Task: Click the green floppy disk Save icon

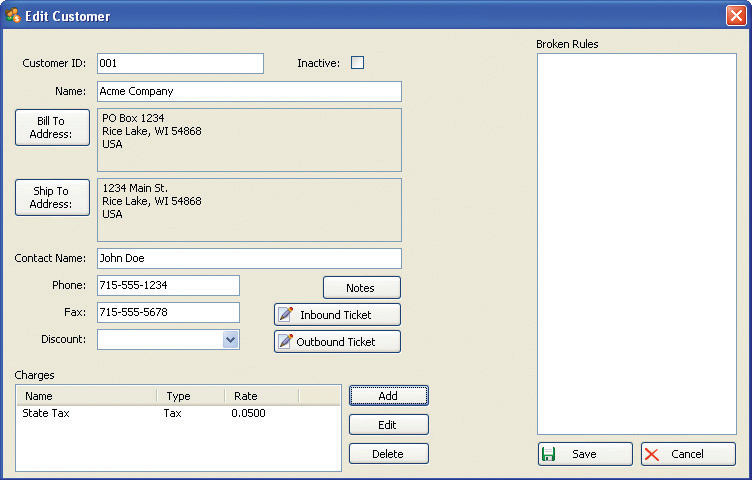Action: click(x=548, y=454)
